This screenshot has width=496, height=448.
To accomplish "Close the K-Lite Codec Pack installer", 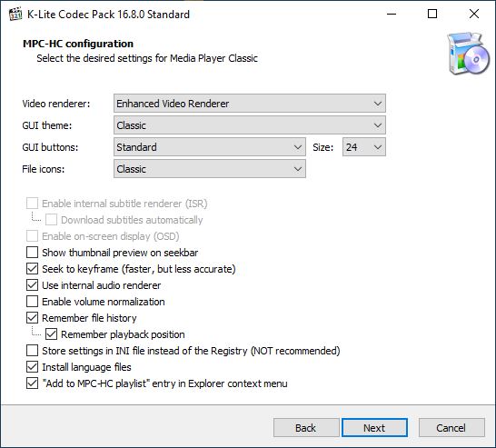I will [x=474, y=14].
